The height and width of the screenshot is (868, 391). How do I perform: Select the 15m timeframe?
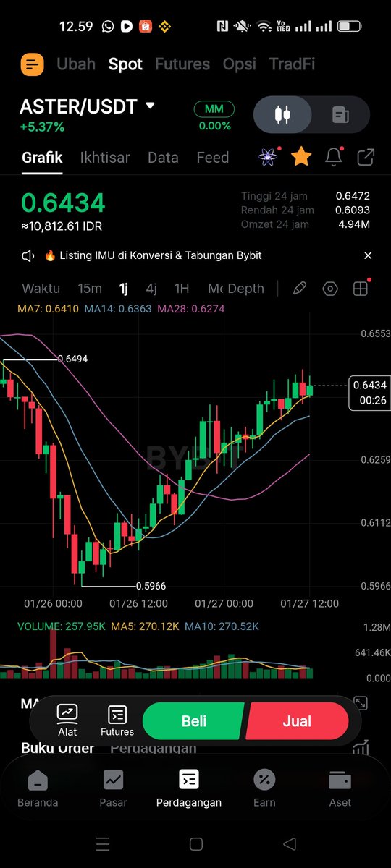90,289
